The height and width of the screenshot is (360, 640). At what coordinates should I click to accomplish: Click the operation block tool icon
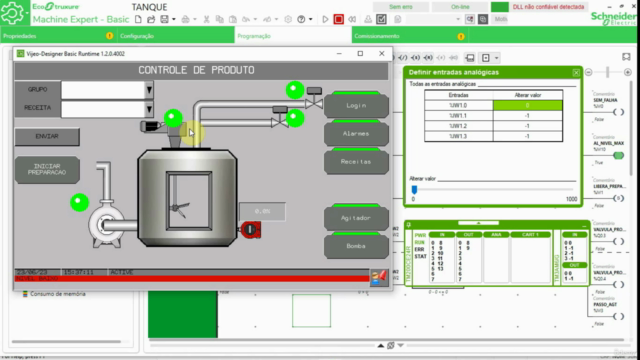pyautogui.click(x=486, y=58)
